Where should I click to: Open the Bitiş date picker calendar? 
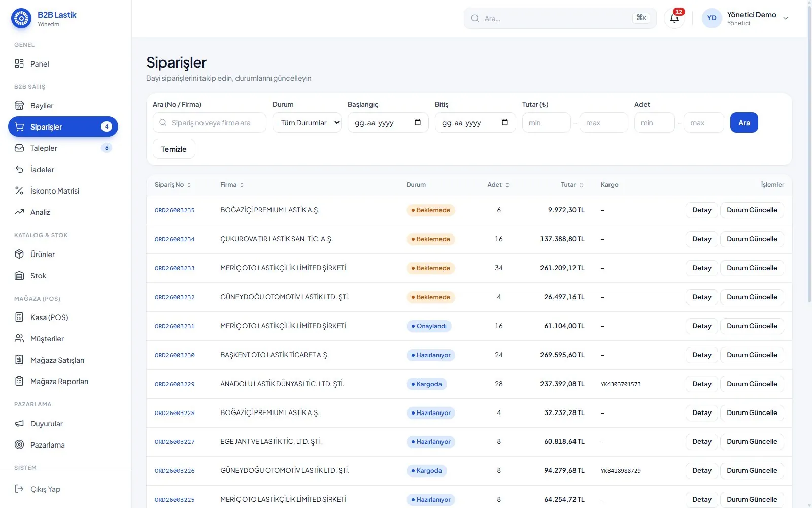(x=505, y=122)
